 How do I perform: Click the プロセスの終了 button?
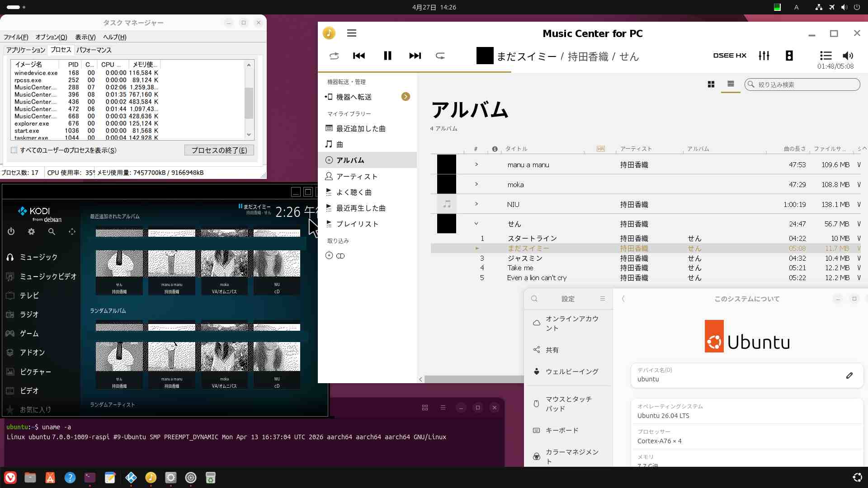tap(219, 150)
